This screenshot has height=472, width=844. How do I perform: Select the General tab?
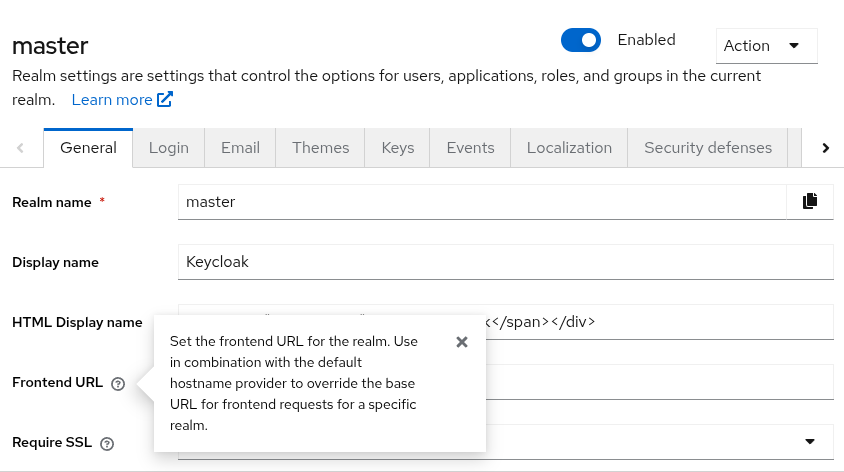[88, 148]
